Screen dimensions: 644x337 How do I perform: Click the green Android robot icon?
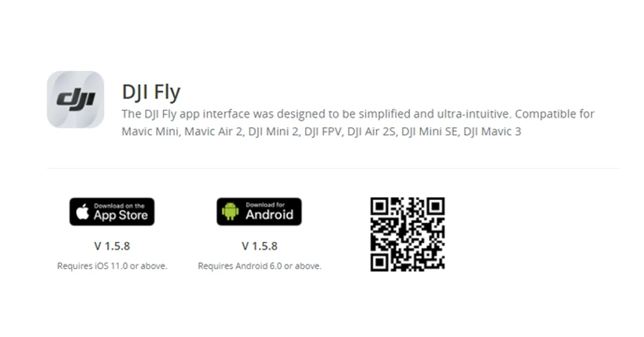point(231,212)
